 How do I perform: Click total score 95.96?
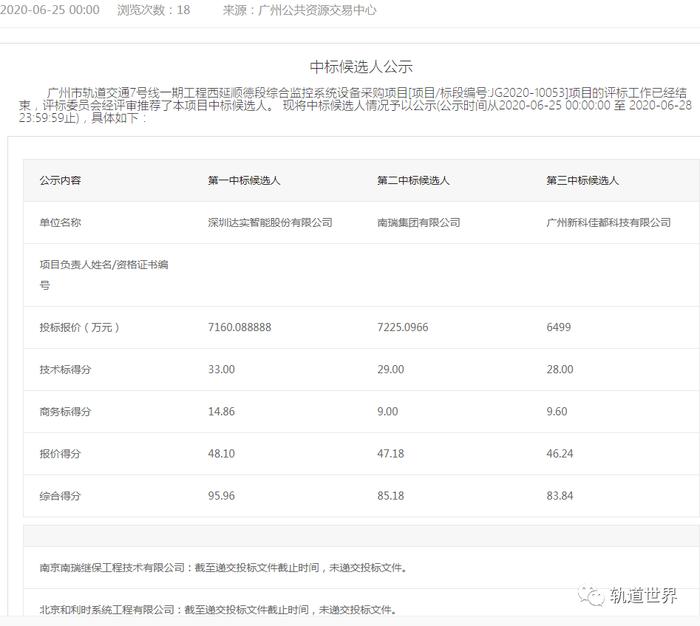(x=221, y=496)
